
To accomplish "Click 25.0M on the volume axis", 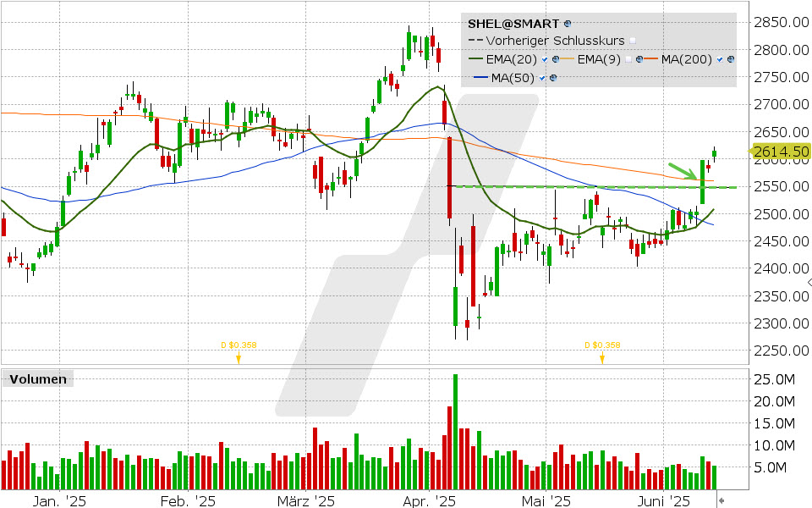I will coord(774,379).
